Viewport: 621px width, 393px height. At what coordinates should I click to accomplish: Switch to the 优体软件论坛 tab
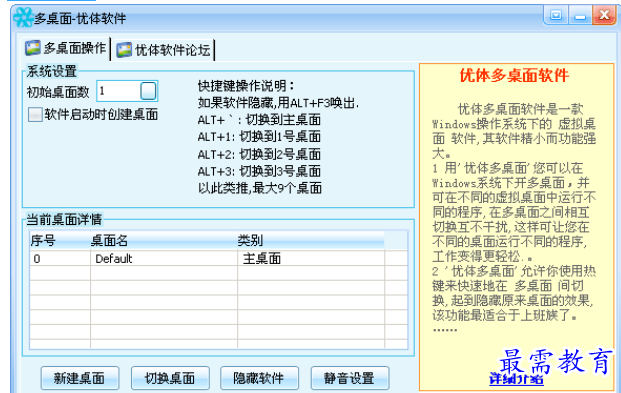(163, 50)
